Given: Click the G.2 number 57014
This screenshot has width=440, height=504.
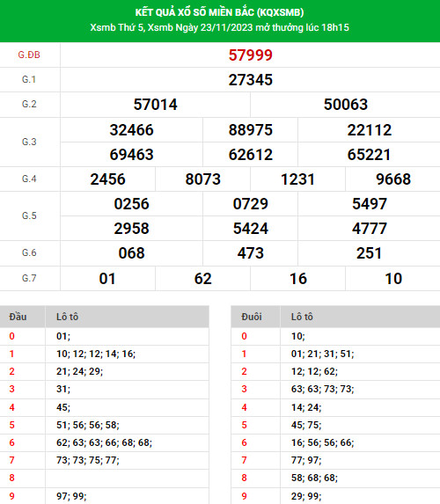Looking at the screenshot, I should pyautogui.click(x=156, y=105).
